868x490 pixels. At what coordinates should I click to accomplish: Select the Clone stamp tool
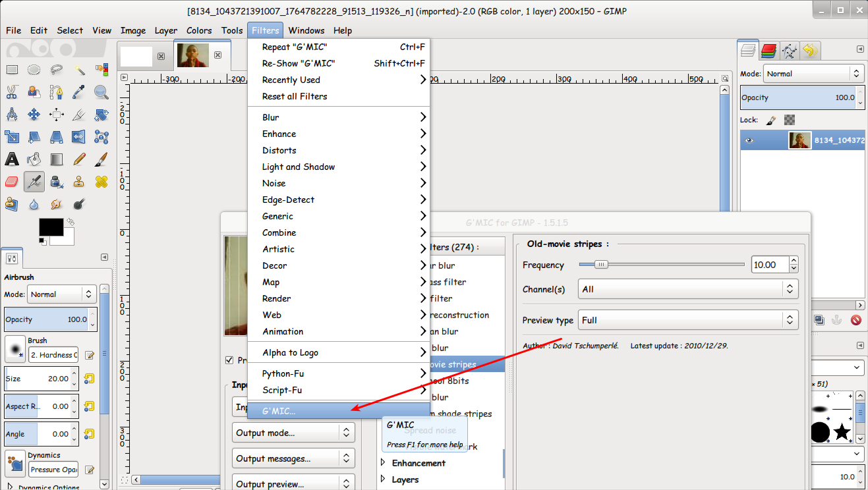click(79, 181)
